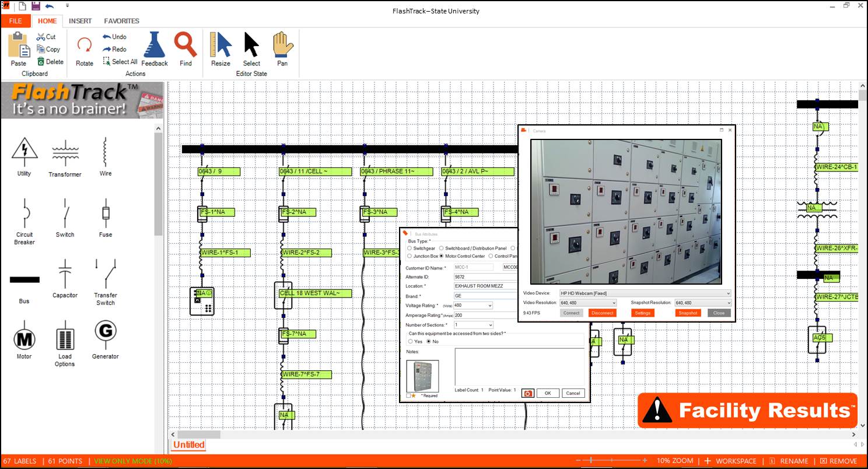
Task: Select the Generator symbol
Action: tap(105, 332)
